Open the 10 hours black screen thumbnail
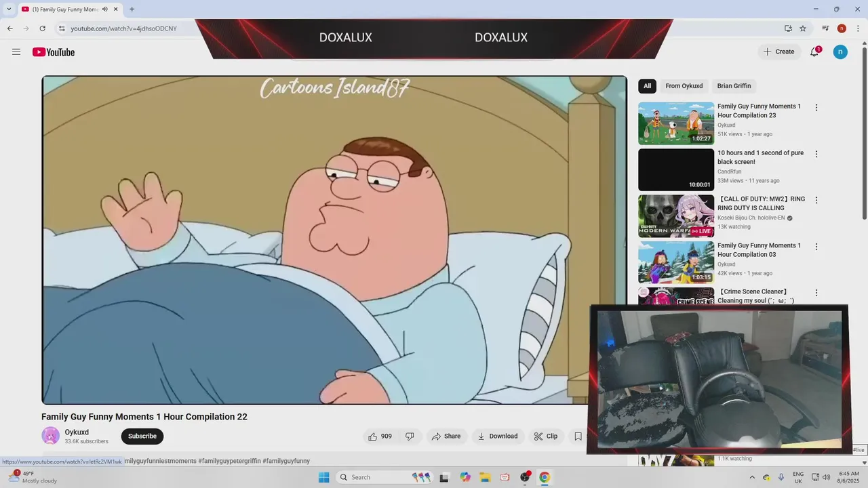The width and height of the screenshot is (868, 488). (x=676, y=169)
